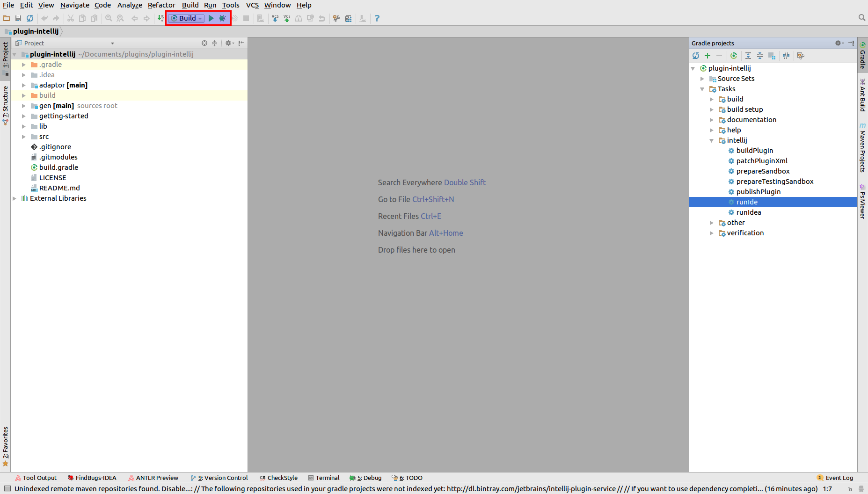Expand the verification tasks group
This screenshot has width=868, height=494.
pyautogui.click(x=712, y=233)
